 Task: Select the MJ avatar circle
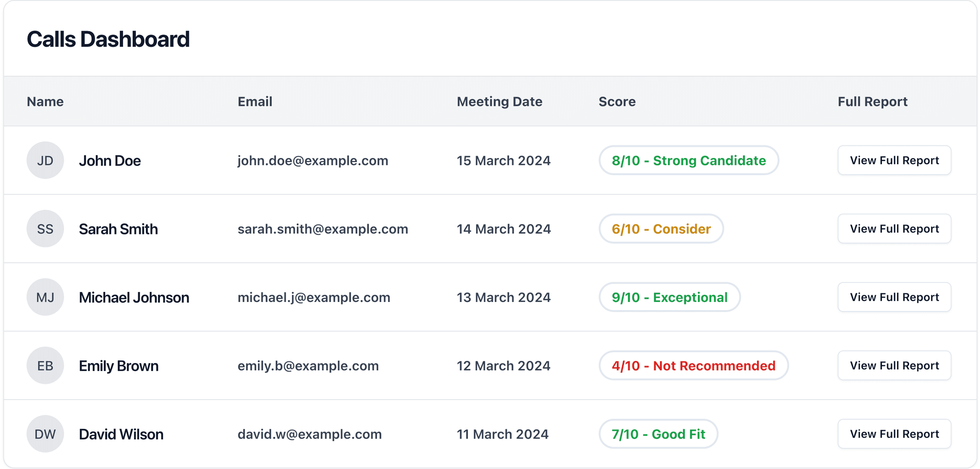(45, 297)
